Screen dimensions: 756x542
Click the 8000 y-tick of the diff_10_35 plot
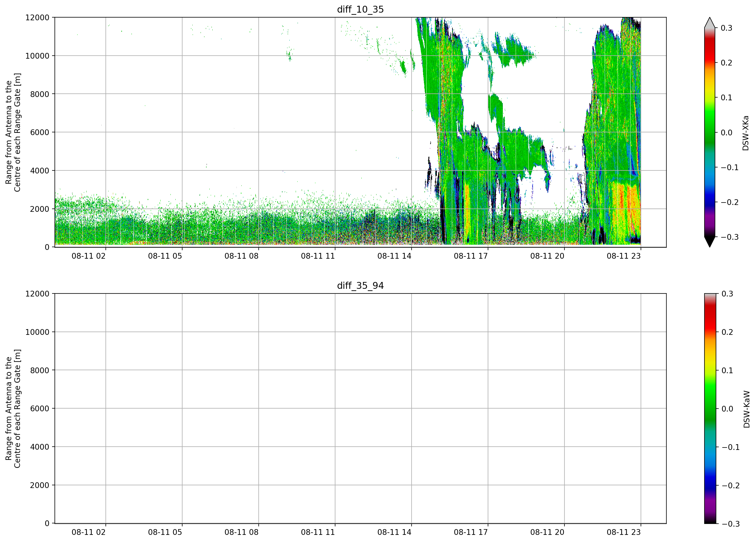[40, 94]
